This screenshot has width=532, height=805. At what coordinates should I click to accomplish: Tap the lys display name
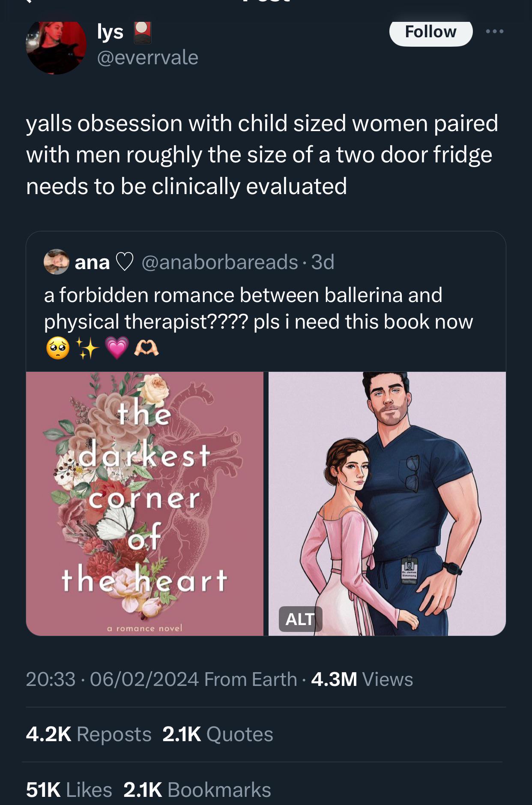(x=111, y=32)
